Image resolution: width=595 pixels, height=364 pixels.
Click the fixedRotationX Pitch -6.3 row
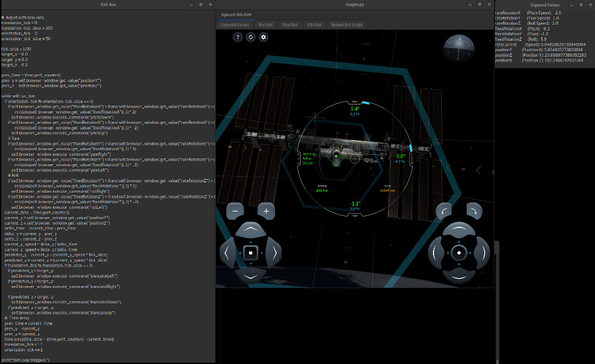pos(522,29)
